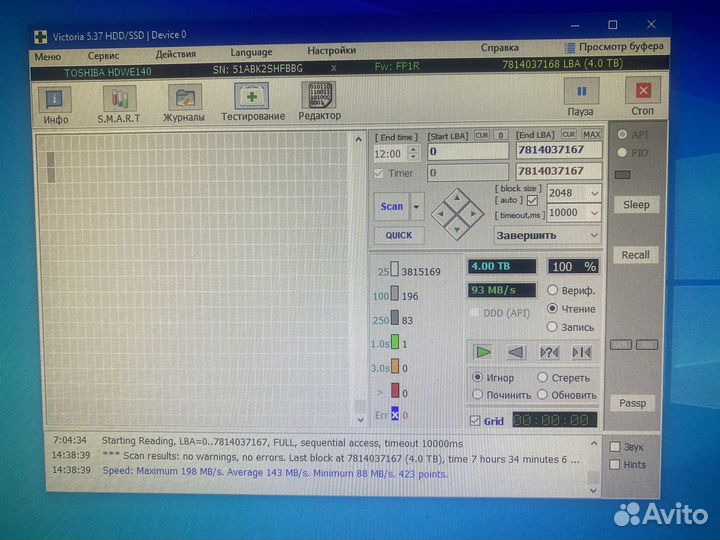Click the Пауза pause icon
This screenshot has height=540, width=720.
tap(581, 91)
